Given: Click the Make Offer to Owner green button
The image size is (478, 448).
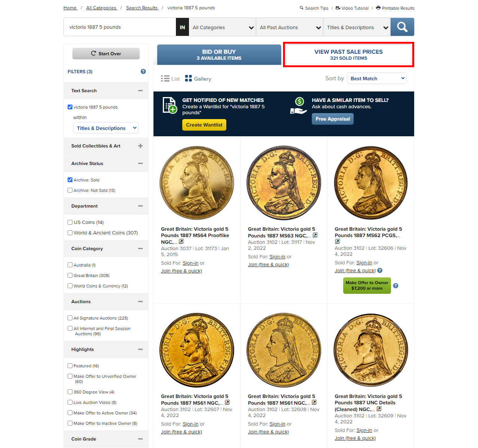Looking at the screenshot, I should pyautogui.click(x=367, y=286).
